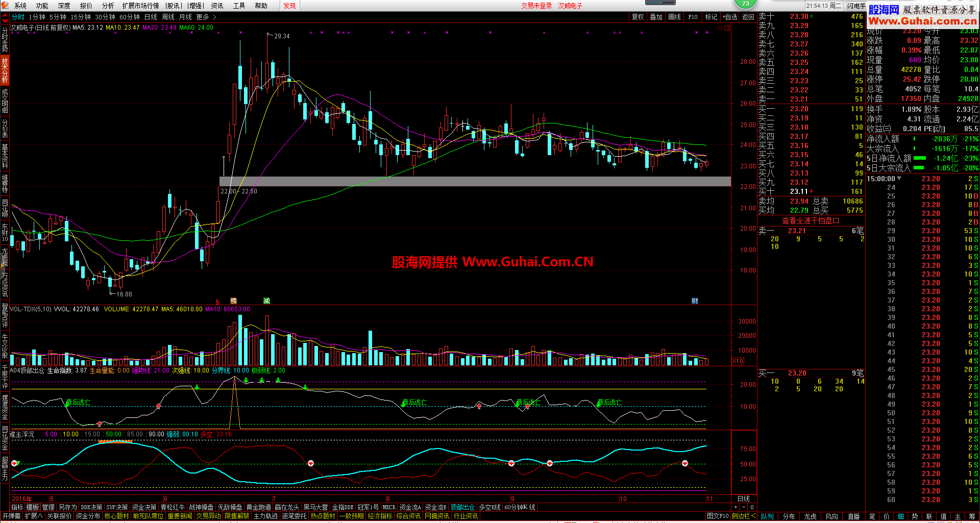
Task: Click the 闪电手 quick trade button
Action: tap(856, 6)
